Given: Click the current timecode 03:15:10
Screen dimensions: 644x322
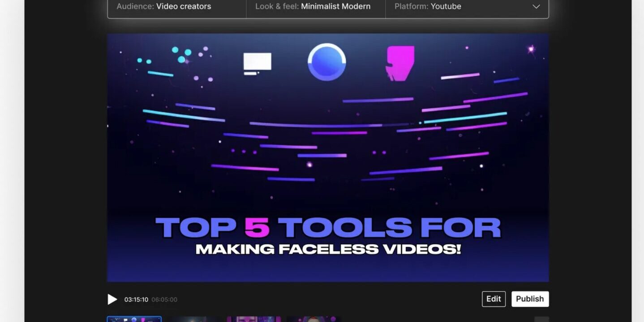Looking at the screenshot, I should pos(136,300).
